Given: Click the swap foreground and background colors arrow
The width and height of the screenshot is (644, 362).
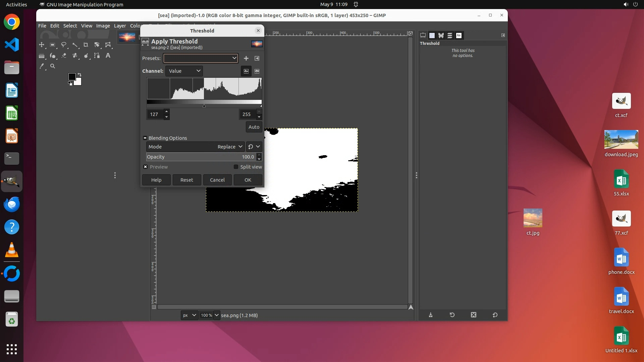Looking at the screenshot, I should click(x=79, y=74).
